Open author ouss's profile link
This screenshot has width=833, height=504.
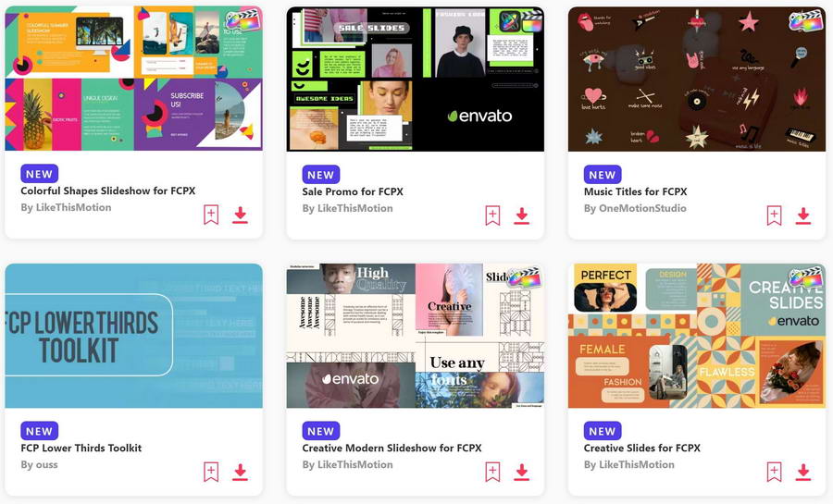pyautogui.click(x=46, y=465)
